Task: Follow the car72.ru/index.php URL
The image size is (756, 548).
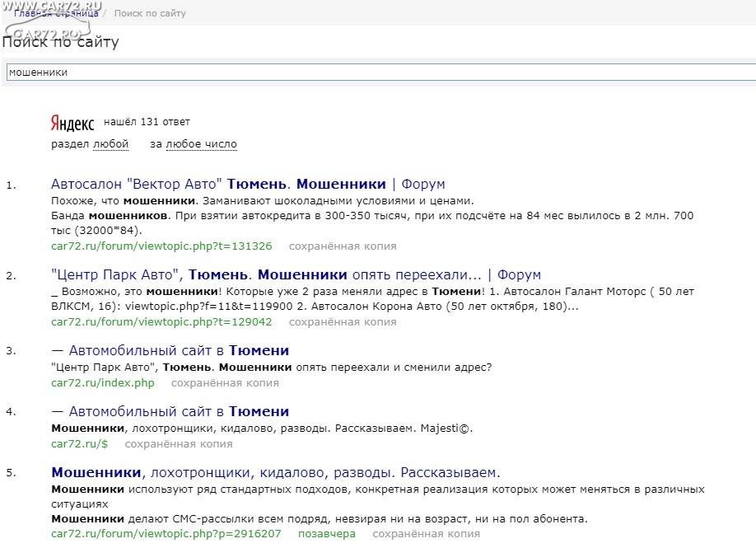Action: click(103, 383)
